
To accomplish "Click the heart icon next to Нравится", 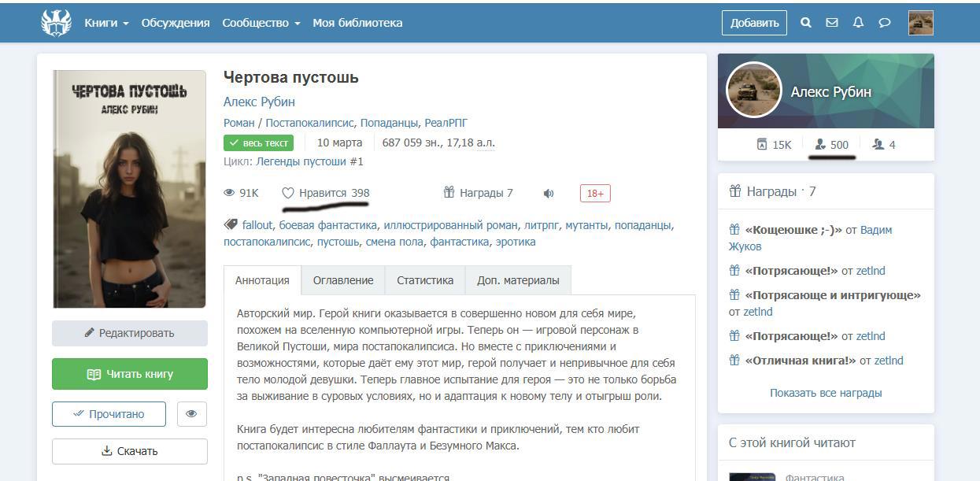I will click(288, 193).
